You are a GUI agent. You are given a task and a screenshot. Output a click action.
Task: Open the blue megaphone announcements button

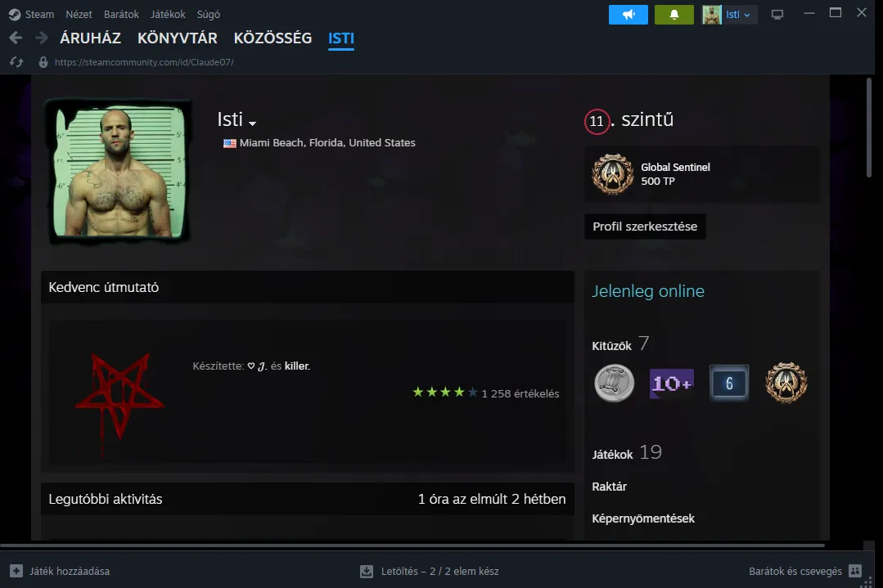(628, 15)
